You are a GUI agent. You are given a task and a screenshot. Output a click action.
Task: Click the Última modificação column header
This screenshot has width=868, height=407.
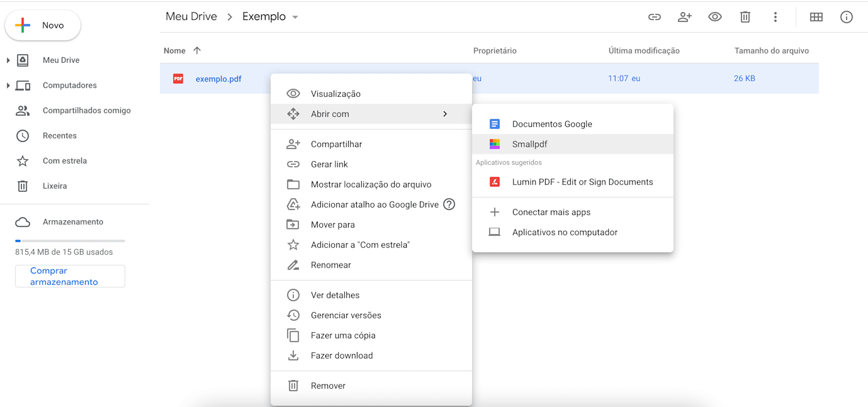(x=644, y=51)
